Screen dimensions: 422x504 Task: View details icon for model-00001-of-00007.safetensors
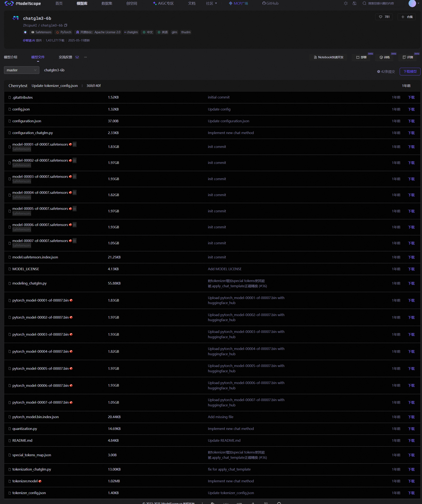(75, 145)
